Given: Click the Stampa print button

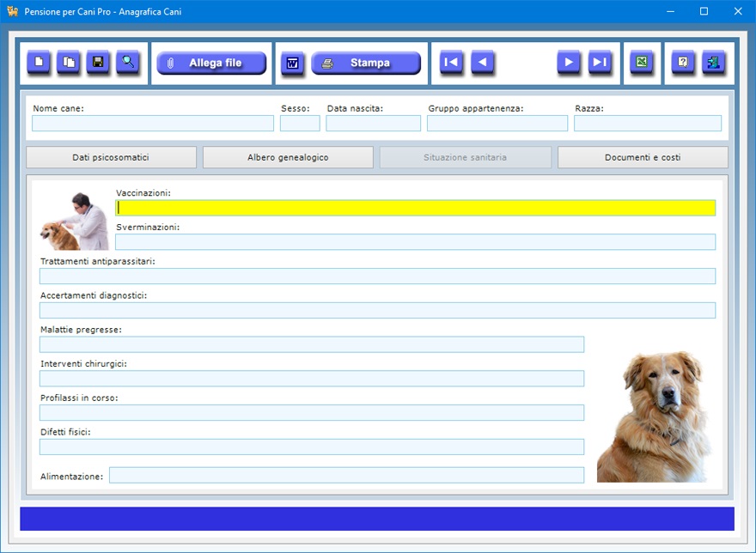Looking at the screenshot, I should click(366, 64).
